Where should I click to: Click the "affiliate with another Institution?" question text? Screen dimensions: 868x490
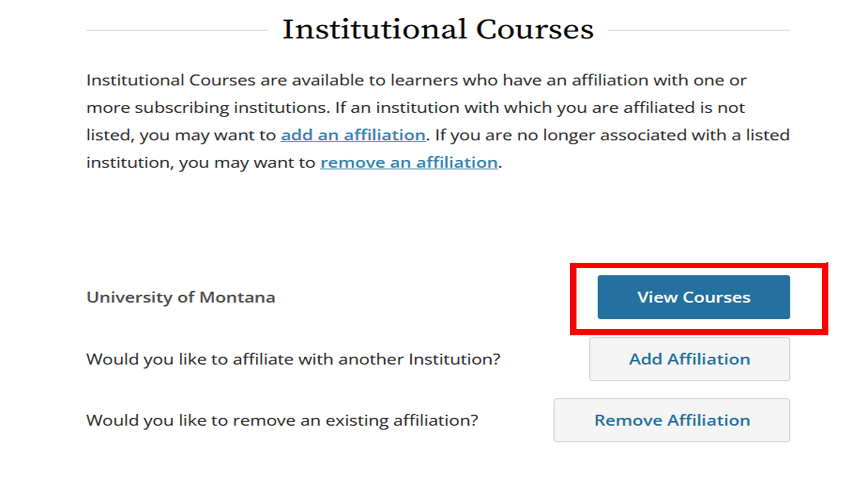(293, 359)
